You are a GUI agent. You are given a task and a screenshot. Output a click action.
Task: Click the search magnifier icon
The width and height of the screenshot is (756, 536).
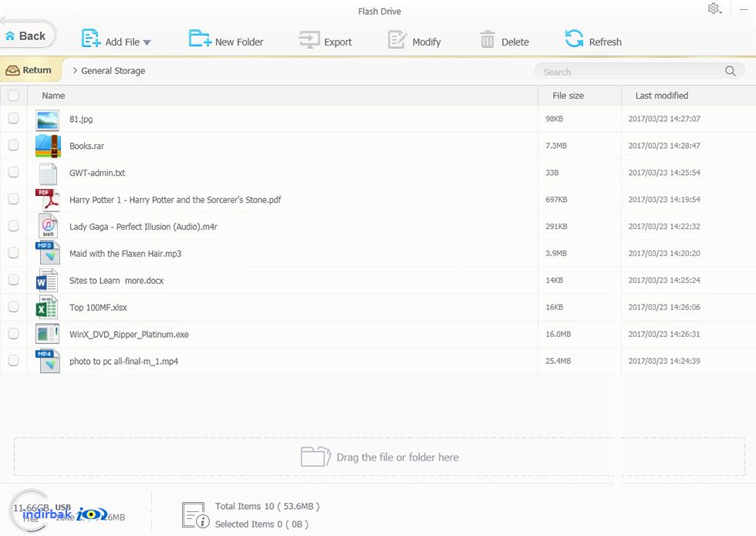tap(731, 71)
